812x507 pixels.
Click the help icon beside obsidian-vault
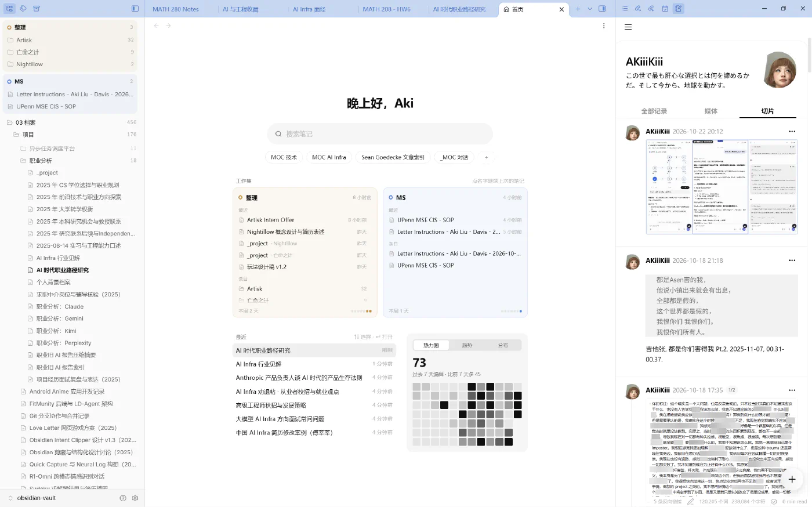(122, 498)
